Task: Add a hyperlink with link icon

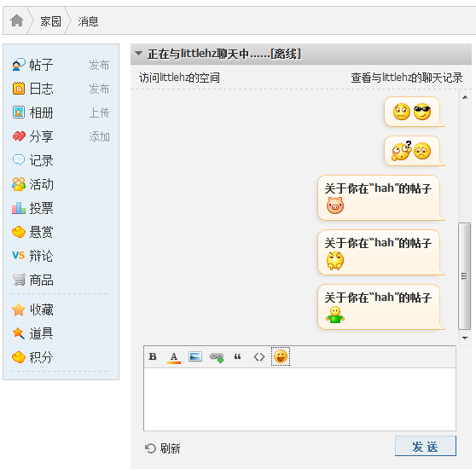Action: (x=217, y=357)
